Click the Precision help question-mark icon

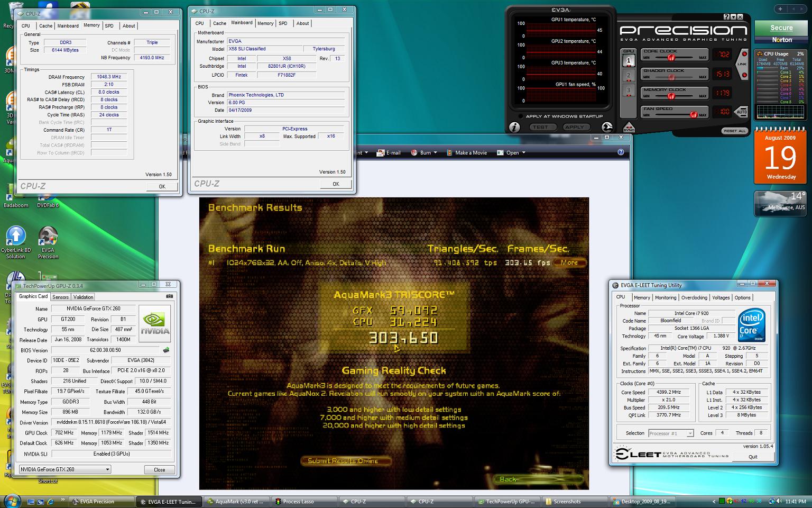[727, 17]
